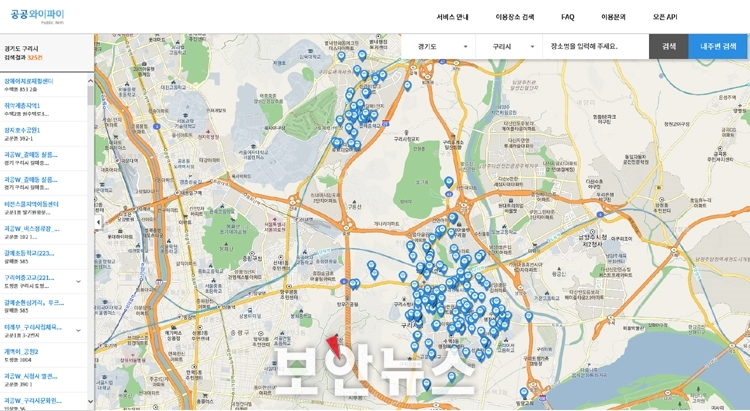
Task: Select the 구리여중고교(221 result title
Action: pos(29,278)
